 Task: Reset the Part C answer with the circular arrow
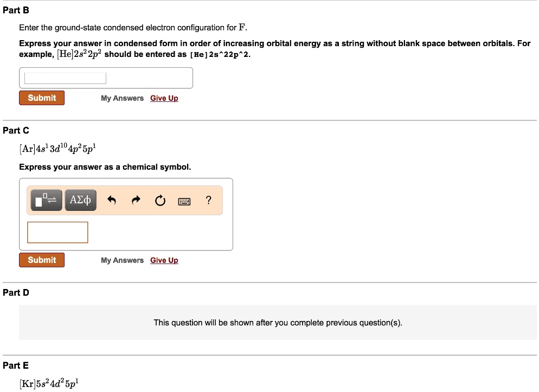click(160, 201)
